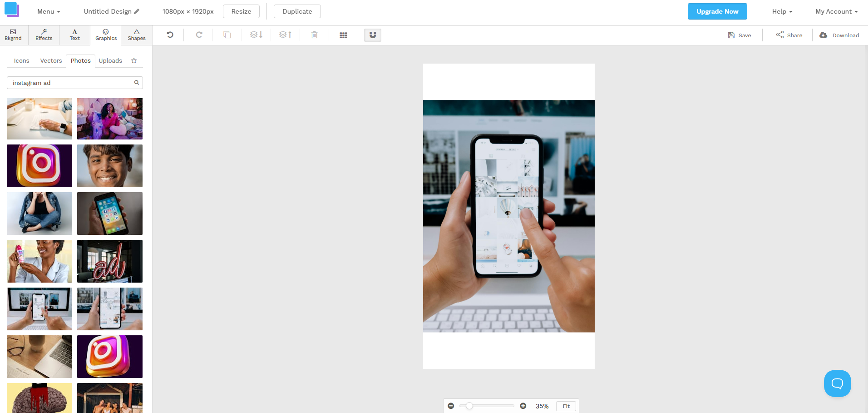Delete the selection with the trash icon
Viewport: 868px width, 413px height.
click(x=314, y=35)
